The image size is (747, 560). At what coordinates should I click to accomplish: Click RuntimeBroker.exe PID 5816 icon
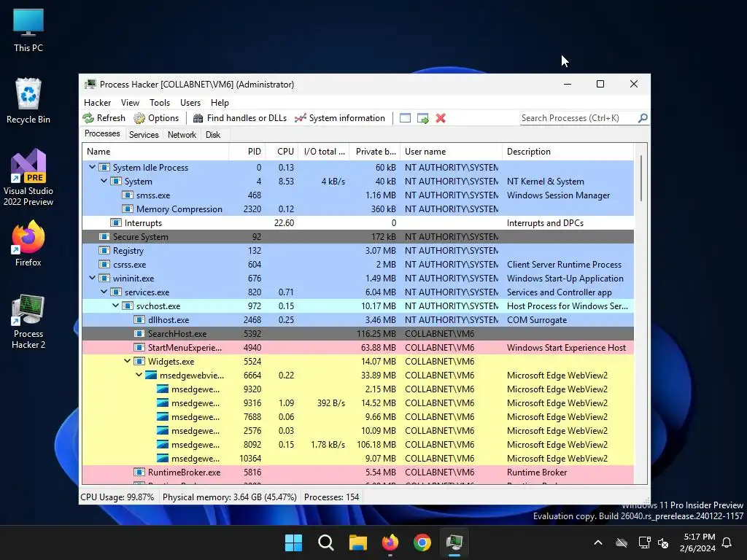pyautogui.click(x=139, y=472)
